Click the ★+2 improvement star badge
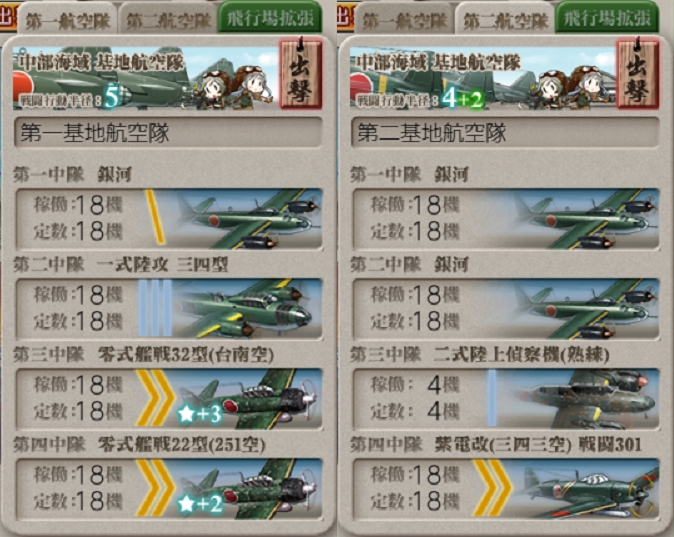 pos(200,503)
